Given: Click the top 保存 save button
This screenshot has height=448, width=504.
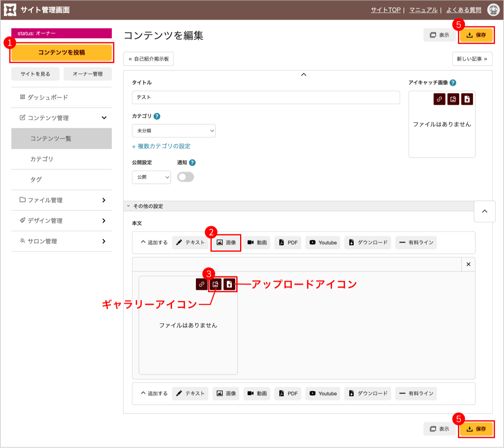Looking at the screenshot, I should [x=476, y=35].
